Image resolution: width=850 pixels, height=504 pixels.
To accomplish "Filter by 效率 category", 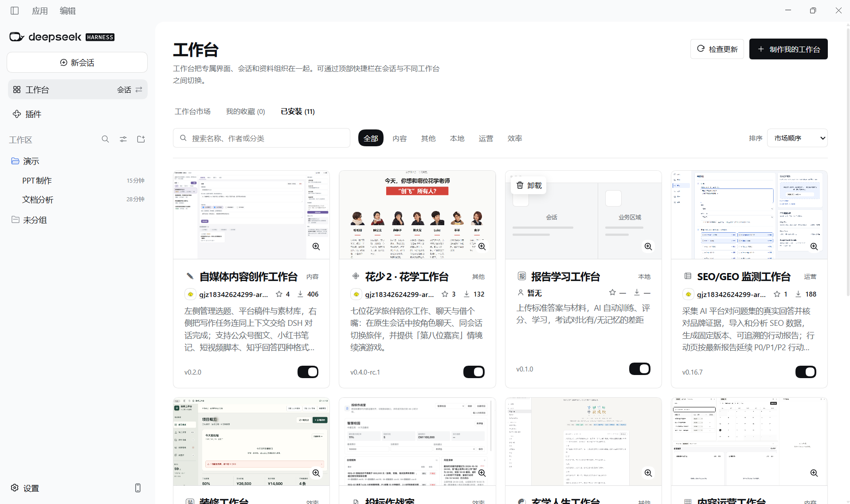I will (x=515, y=138).
